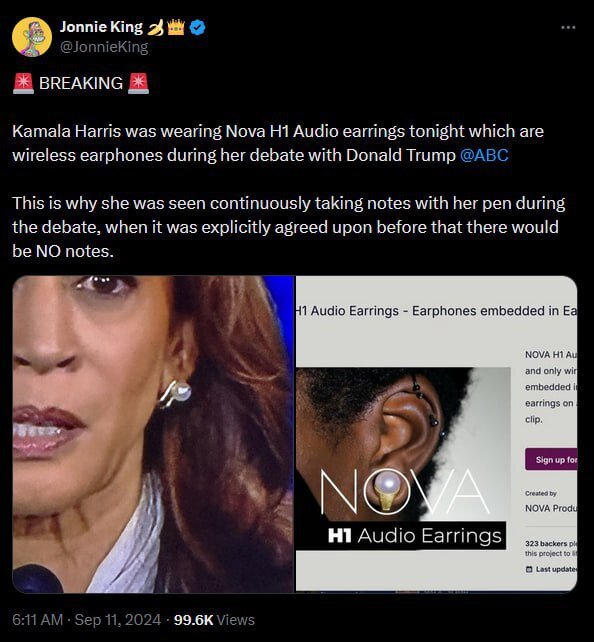Click the 6:11 AM Sep 11, 2024 timestamp
Viewport: 594px width, 642px height.
point(86,619)
